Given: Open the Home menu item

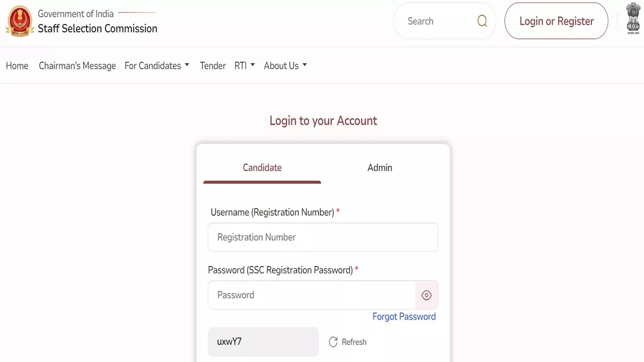Looking at the screenshot, I should tap(17, 65).
